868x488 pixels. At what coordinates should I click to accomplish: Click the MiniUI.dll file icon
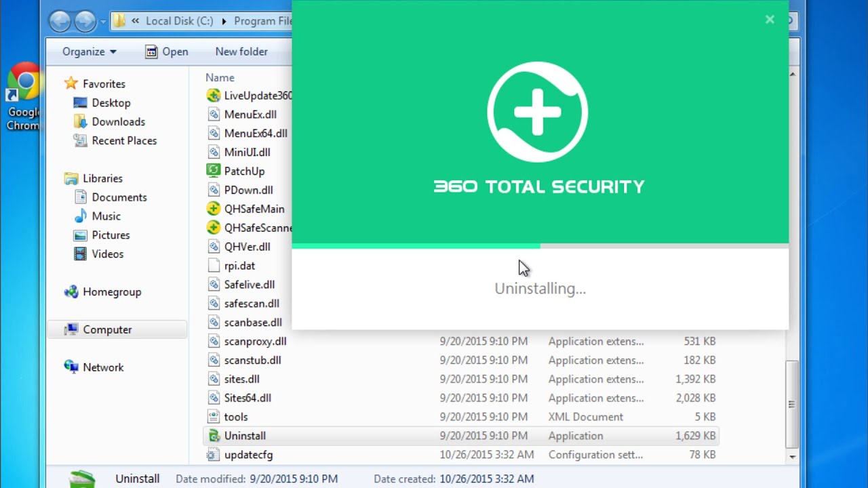(x=214, y=152)
